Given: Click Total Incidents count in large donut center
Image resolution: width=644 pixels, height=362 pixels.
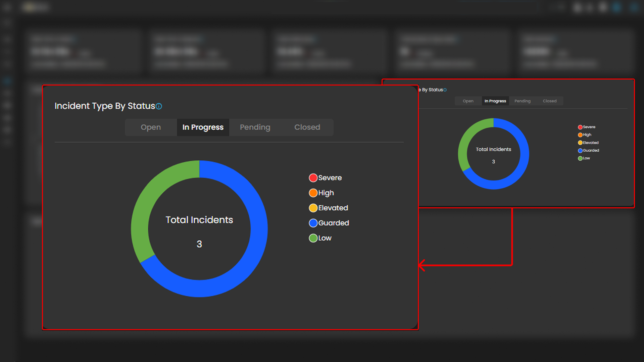Looking at the screenshot, I should (x=199, y=244).
